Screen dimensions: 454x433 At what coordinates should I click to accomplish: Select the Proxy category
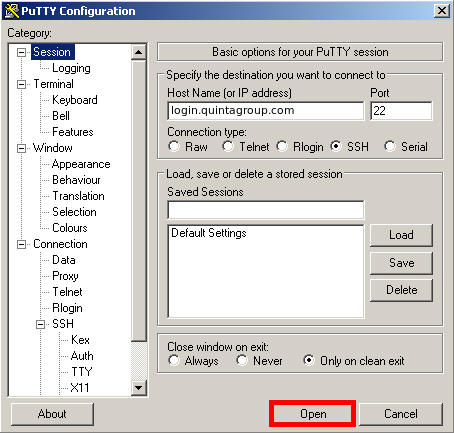point(65,276)
